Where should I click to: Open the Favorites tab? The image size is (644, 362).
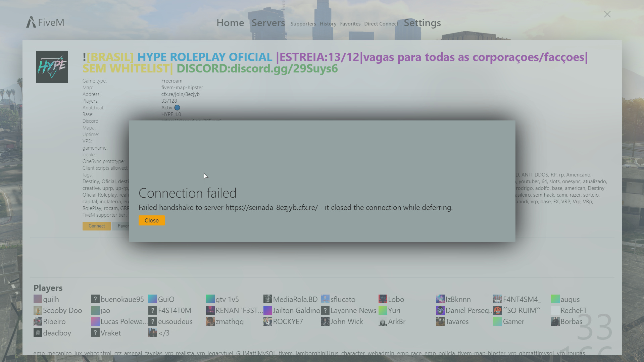(x=350, y=24)
